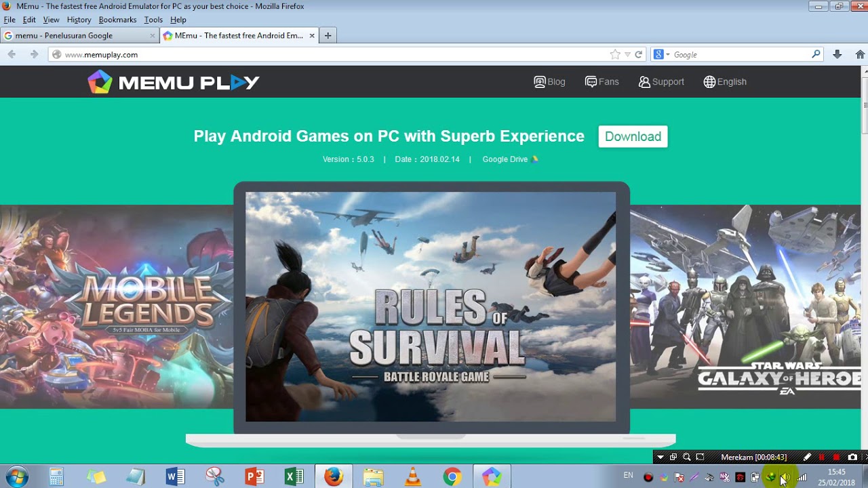The height and width of the screenshot is (488, 868).
Task: Open VLC media player from the taskbar
Action: point(412,477)
